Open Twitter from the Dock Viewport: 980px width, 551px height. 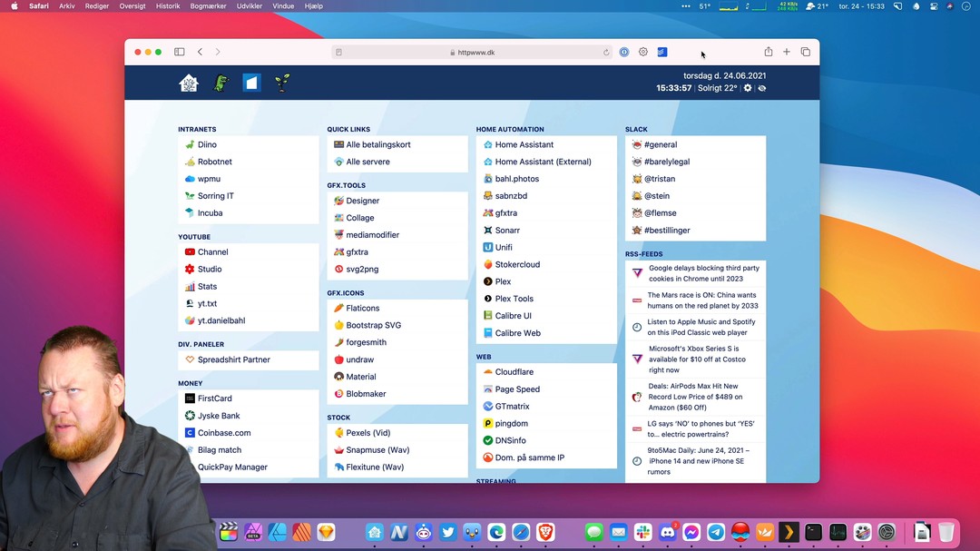(447, 533)
